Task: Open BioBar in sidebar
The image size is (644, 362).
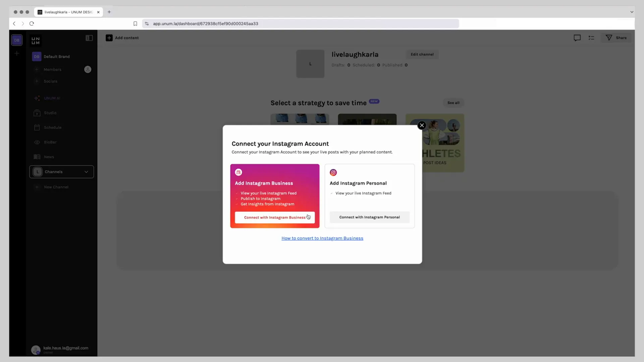Action: 50,142
